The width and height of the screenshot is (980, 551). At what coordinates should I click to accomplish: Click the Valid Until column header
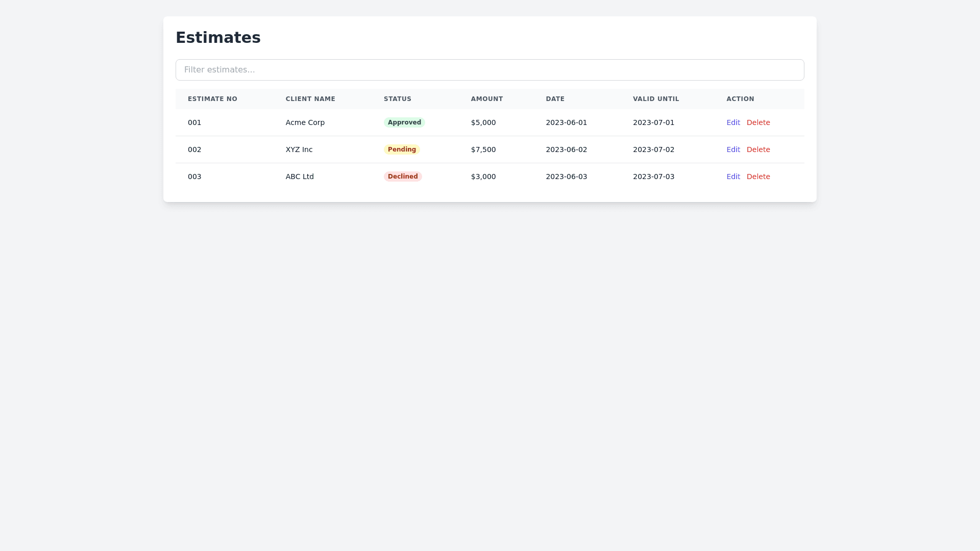(656, 99)
